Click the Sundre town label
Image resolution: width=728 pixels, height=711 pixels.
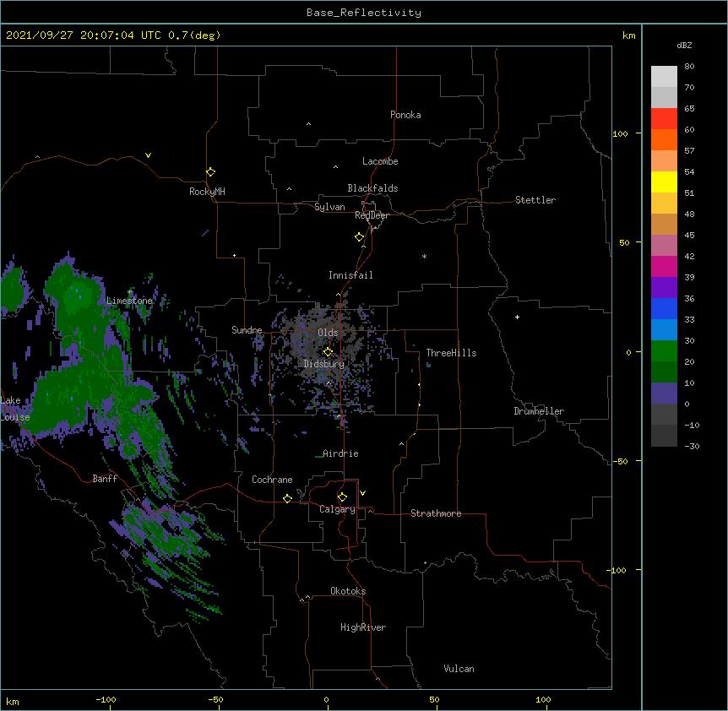(247, 330)
